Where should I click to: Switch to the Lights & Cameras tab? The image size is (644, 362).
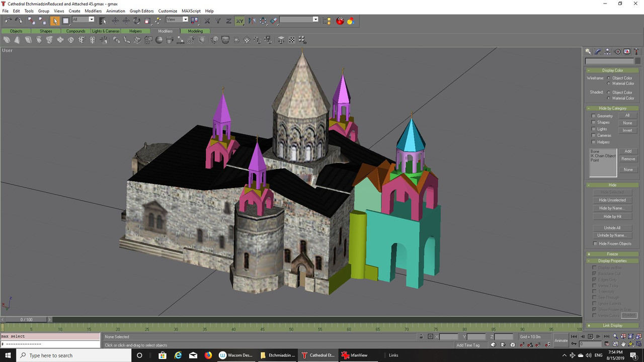pyautogui.click(x=106, y=31)
